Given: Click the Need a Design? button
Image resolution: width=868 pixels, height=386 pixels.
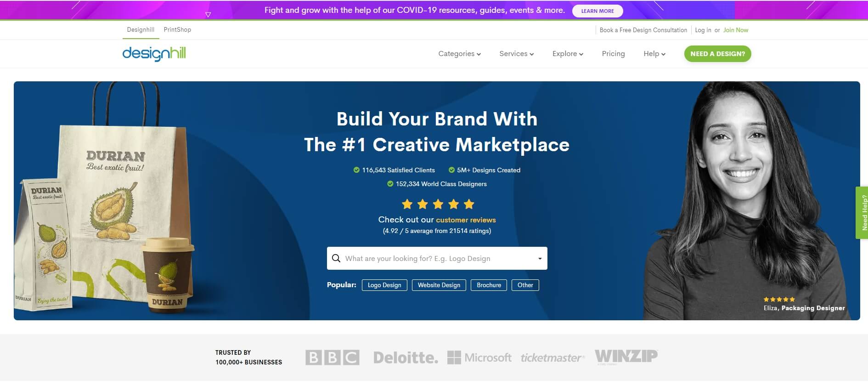Looking at the screenshot, I should point(717,54).
